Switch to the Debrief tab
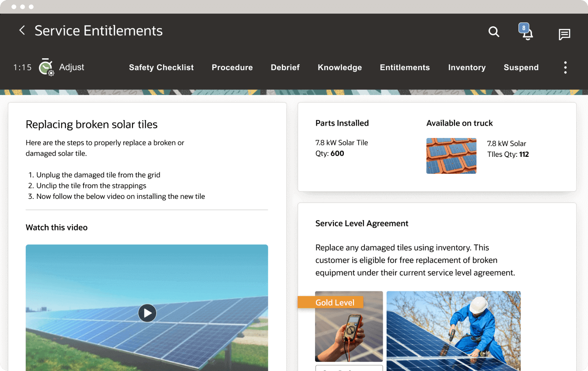Screen dimensions: 588x371 (x=285, y=67)
